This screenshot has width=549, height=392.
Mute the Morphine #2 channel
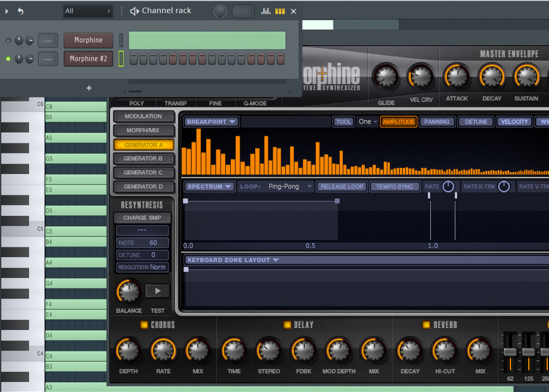point(8,59)
